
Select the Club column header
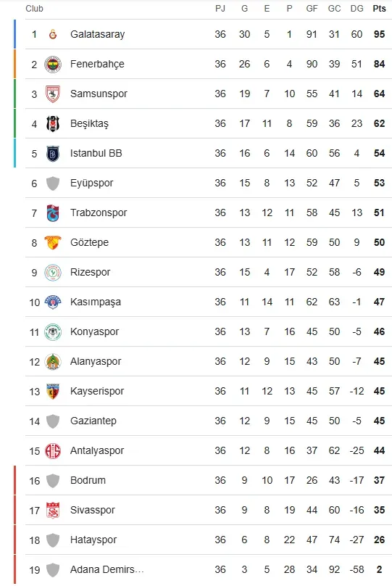click(x=34, y=8)
